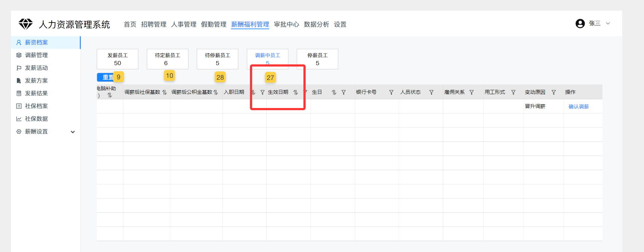Screen dimensions: 644x252
Task: Sort the 生效日期 column
Action: click(295, 92)
